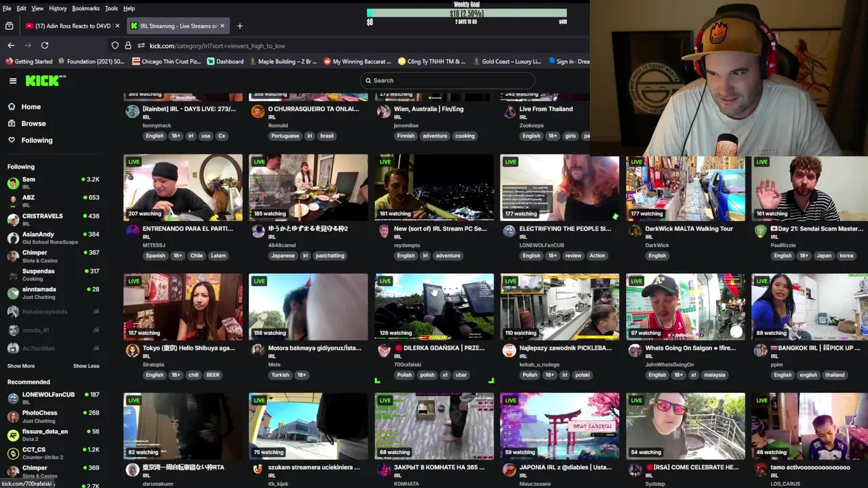Open DILERKA GDAŃSKA stream thumbnail
The image size is (868, 488).
pyautogui.click(x=435, y=307)
